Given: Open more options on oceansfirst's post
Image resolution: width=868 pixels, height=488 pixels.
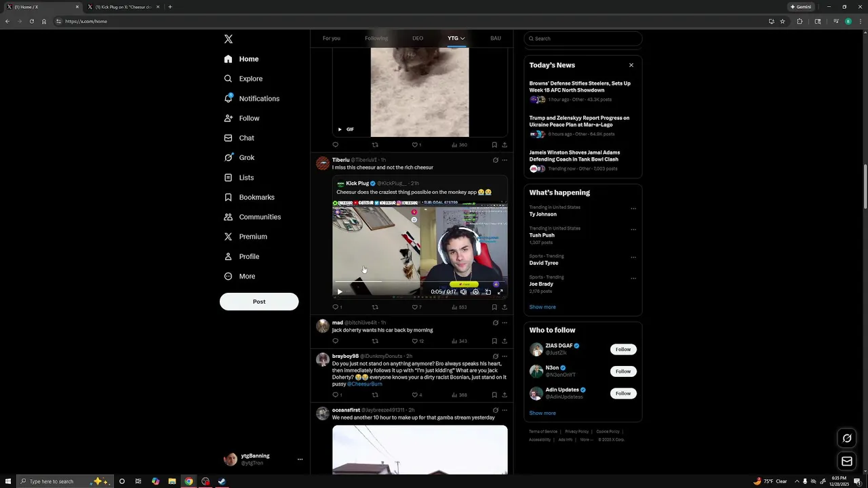Looking at the screenshot, I should [505, 410].
